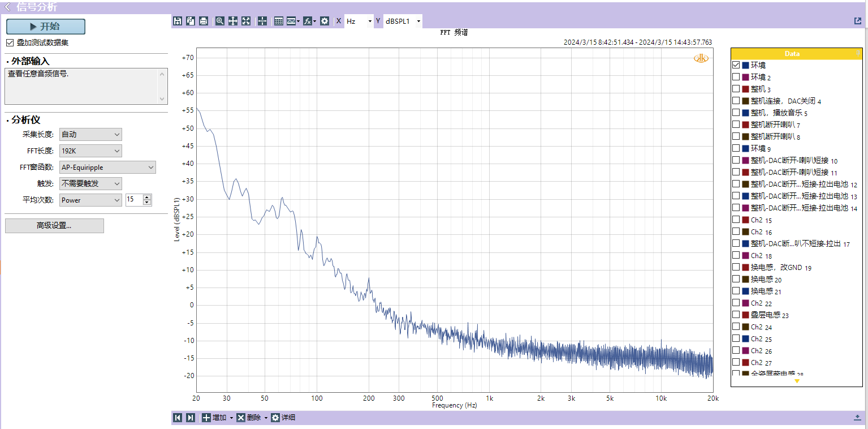This screenshot has width=868, height=429.
Task: Enable the 整机 3 trace checkbox
Action: click(736, 89)
